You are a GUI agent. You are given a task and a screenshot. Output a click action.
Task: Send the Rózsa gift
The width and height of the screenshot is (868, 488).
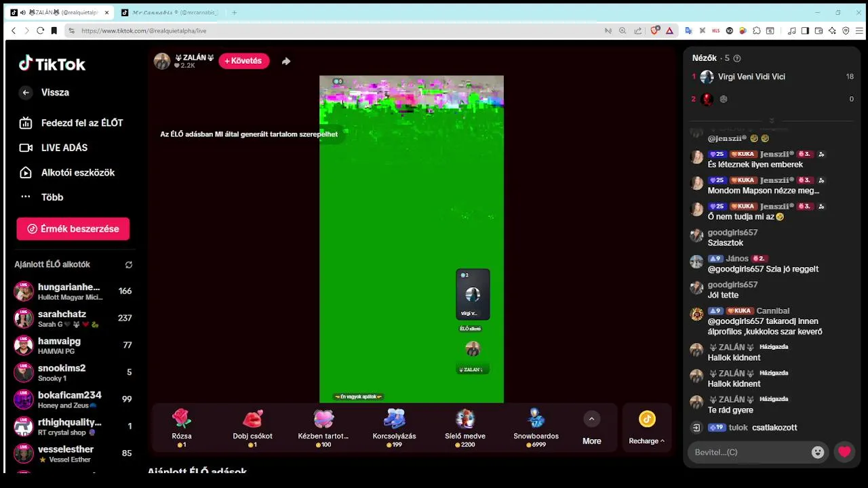pyautogui.click(x=182, y=428)
